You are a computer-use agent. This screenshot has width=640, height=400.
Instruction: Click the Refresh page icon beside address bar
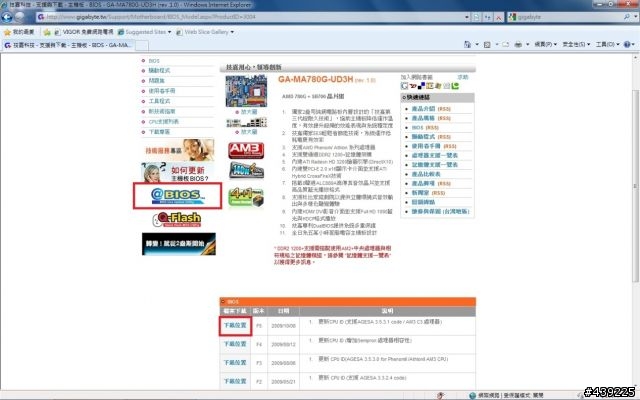point(488,17)
